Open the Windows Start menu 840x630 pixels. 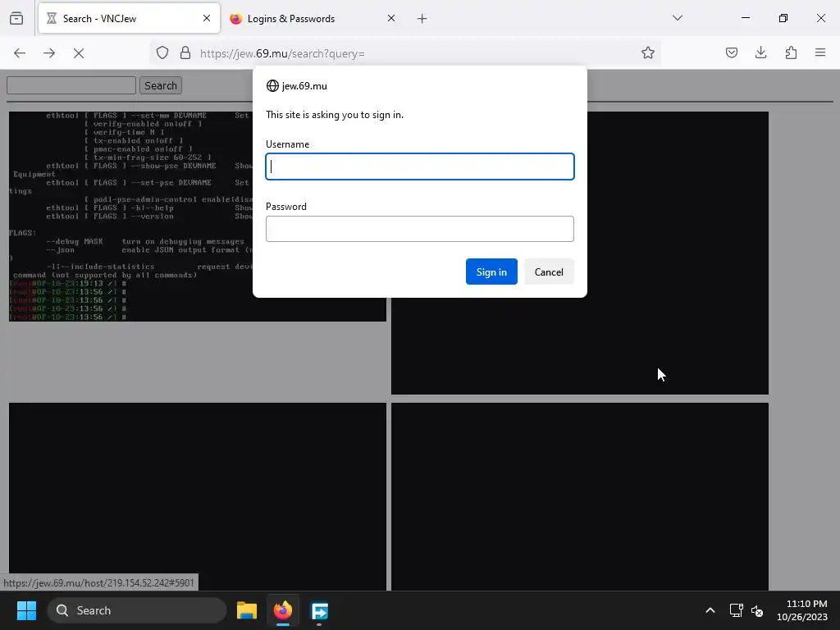tap(26, 610)
